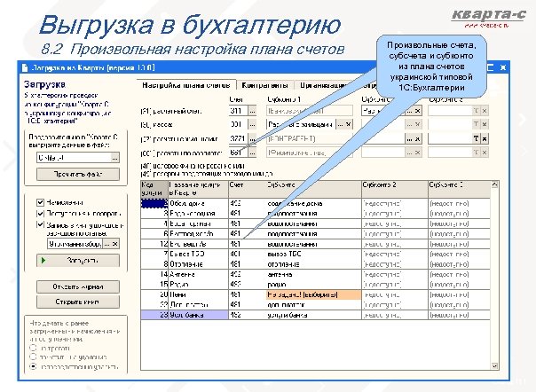
Task: Click the Код услуги column header
Action: 154,189
